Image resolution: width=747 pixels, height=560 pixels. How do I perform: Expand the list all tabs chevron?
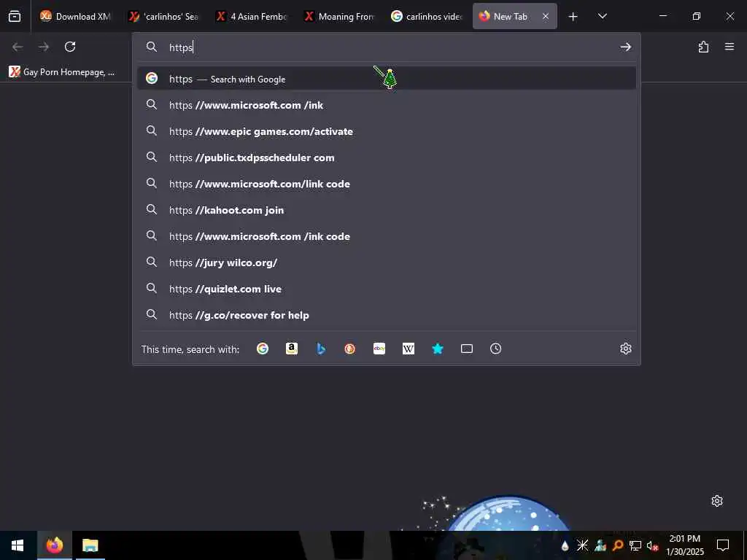pos(602,16)
